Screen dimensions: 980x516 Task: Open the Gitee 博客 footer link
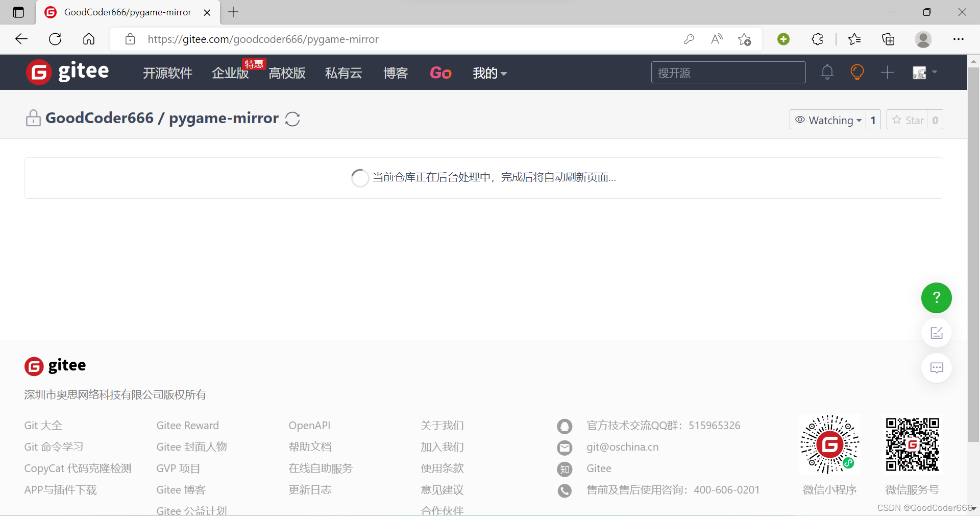tap(181, 490)
